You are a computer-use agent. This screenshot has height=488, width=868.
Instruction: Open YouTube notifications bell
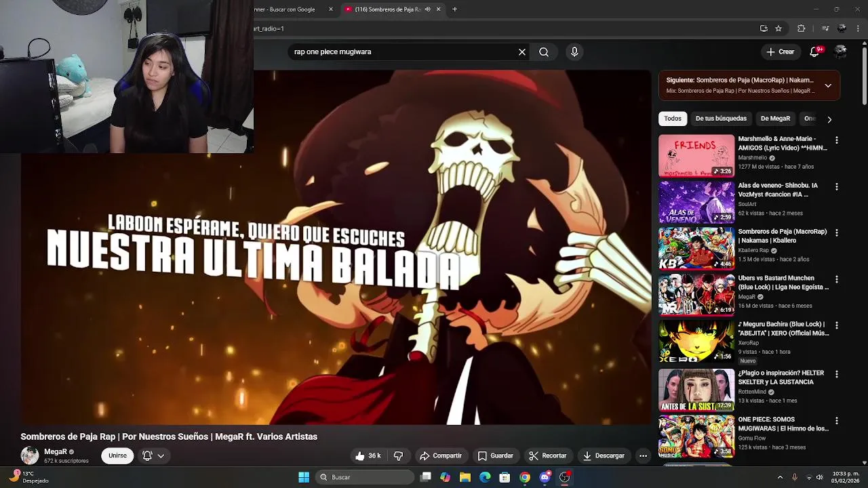point(816,52)
